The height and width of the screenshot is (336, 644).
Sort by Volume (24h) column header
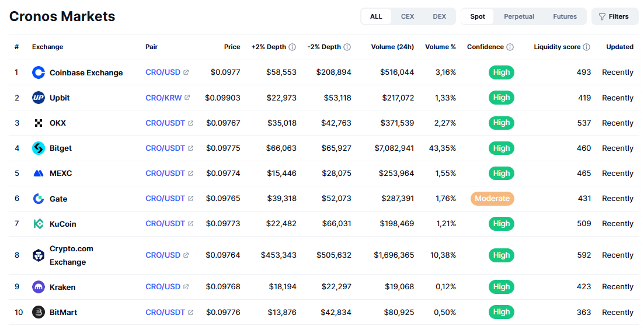click(392, 47)
